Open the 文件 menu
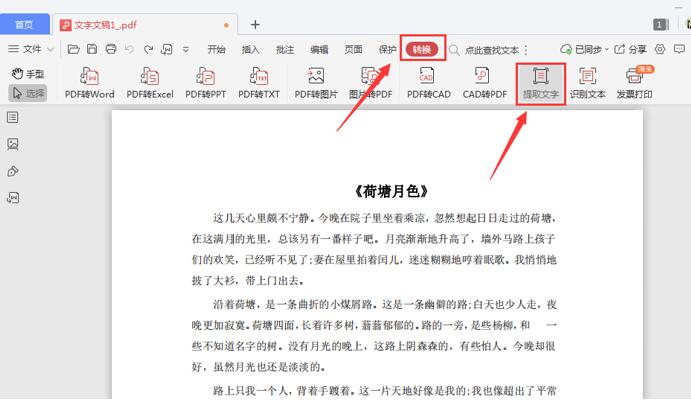Image resolution: width=691 pixels, height=400 pixels. pyautogui.click(x=26, y=49)
